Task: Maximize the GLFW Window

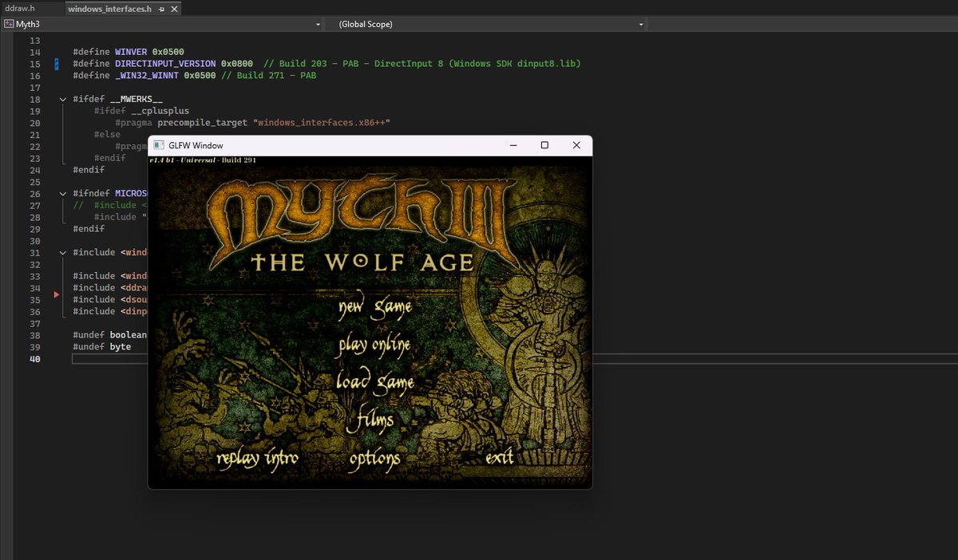Action: (x=544, y=145)
